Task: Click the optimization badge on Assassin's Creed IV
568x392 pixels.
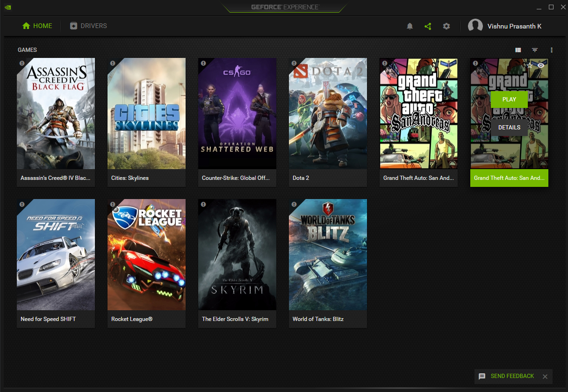Action: pyautogui.click(x=22, y=63)
